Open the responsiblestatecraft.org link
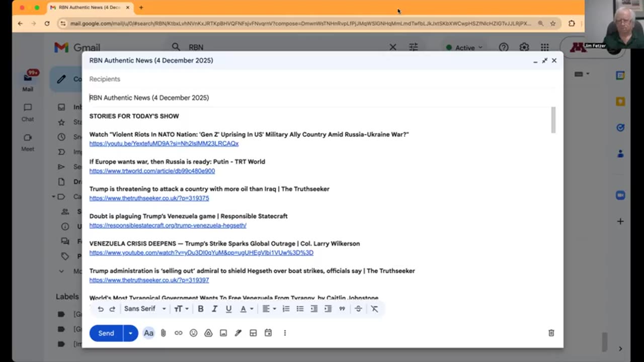Viewport: 644px width, 362px height. point(168,225)
